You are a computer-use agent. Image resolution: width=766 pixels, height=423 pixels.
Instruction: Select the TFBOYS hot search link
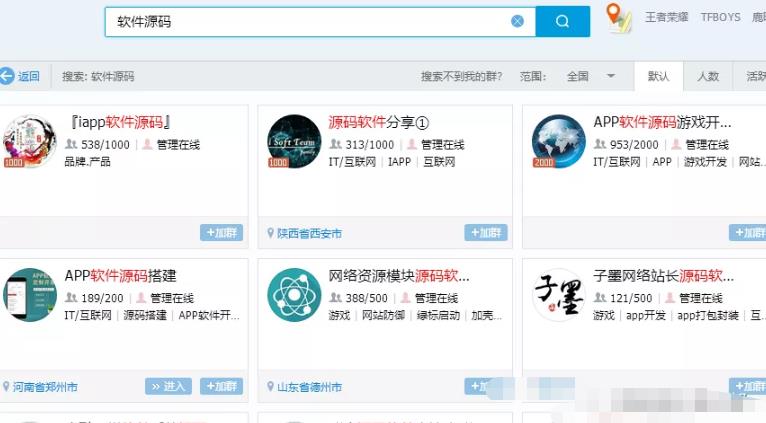[x=720, y=17]
